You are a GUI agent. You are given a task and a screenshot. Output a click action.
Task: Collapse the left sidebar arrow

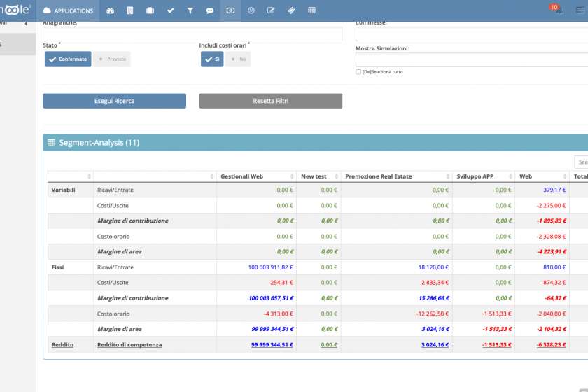click(x=26, y=24)
